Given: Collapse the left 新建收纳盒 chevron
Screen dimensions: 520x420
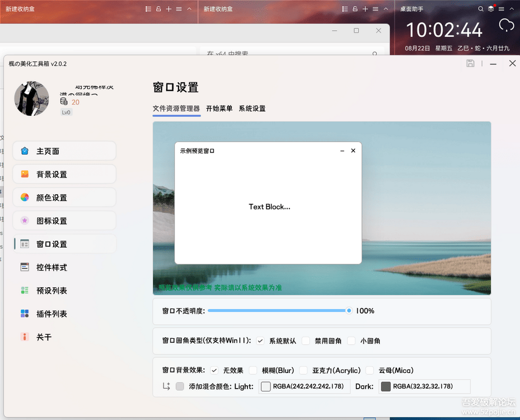Looking at the screenshot, I should 189,9.
